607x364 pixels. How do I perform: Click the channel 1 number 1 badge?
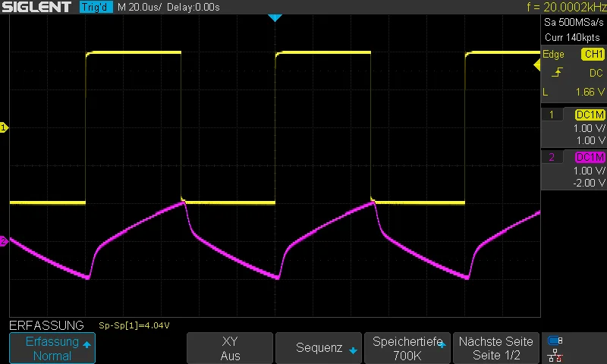click(x=552, y=115)
